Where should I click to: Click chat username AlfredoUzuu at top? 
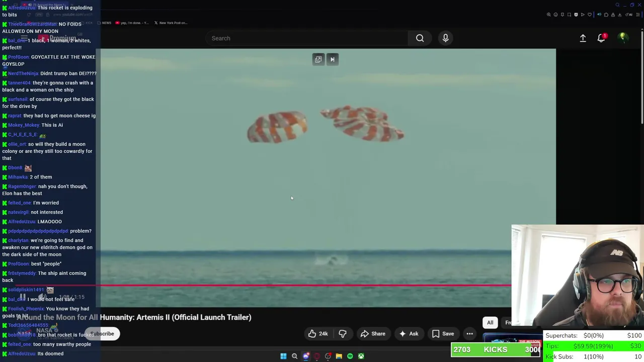pos(22,8)
